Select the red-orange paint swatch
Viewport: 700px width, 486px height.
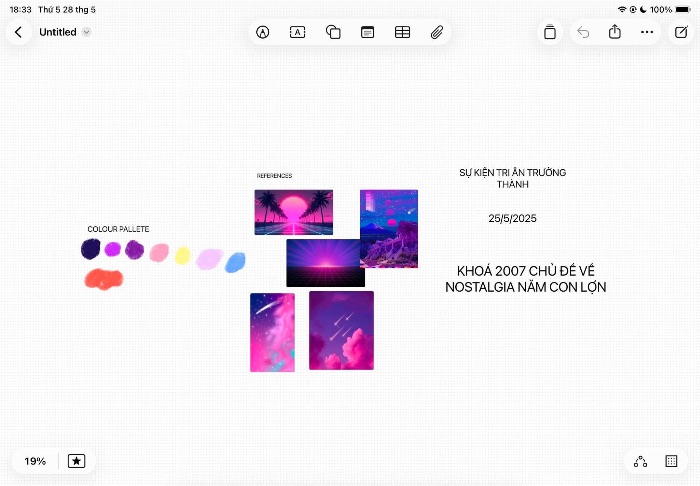(104, 279)
